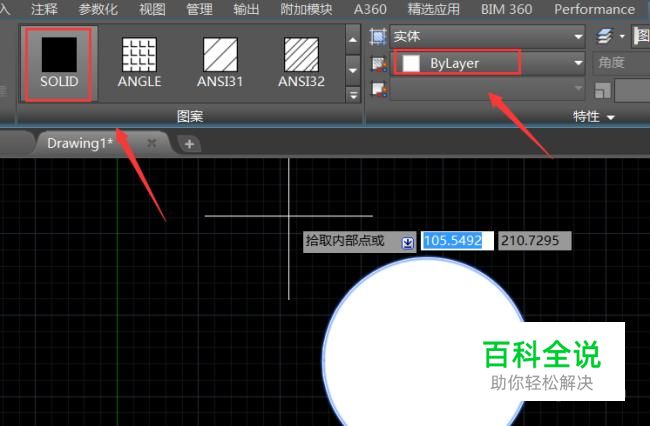The image size is (650, 426).
Task: Click the white ByLayer color swatch
Action: 411,63
